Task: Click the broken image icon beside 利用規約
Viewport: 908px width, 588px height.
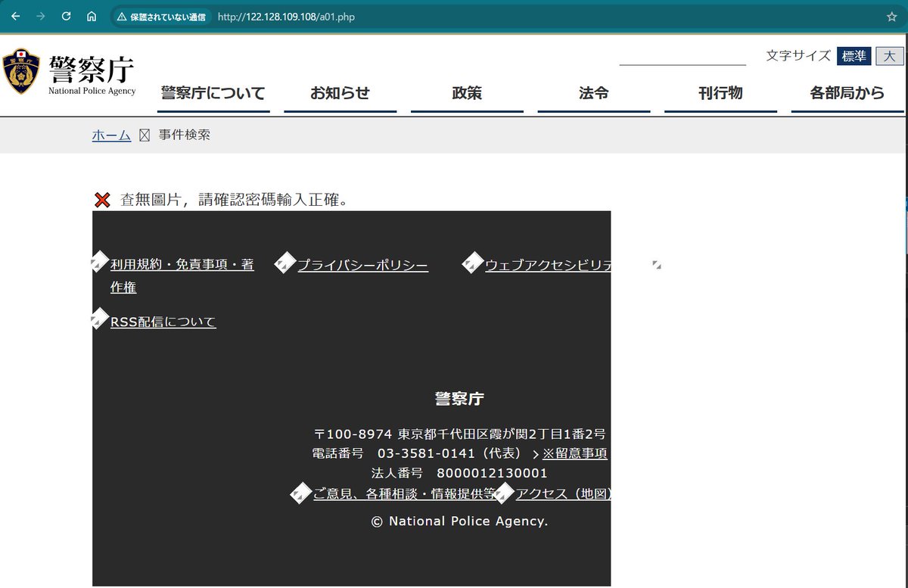Action: (x=100, y=264)
